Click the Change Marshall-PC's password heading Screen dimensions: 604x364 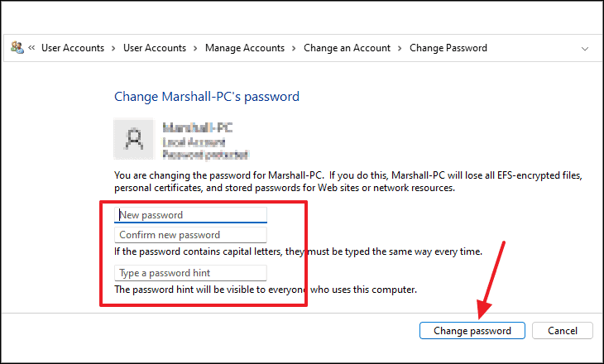[207, 96]
